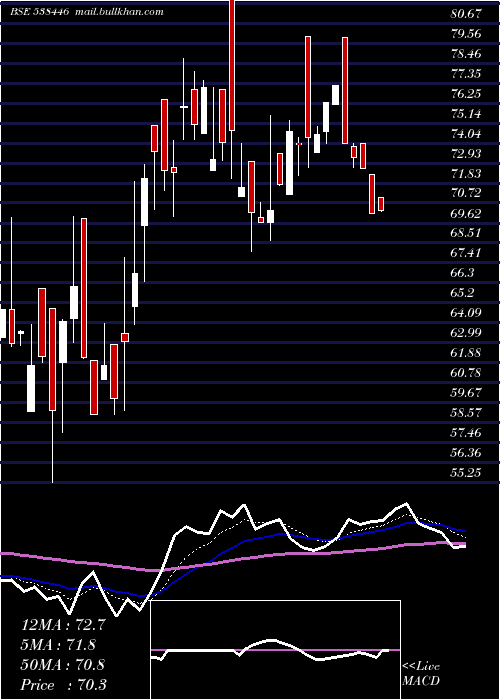
Task: Select the 64.09 price axis label
Action: click(x=466, y=312)
